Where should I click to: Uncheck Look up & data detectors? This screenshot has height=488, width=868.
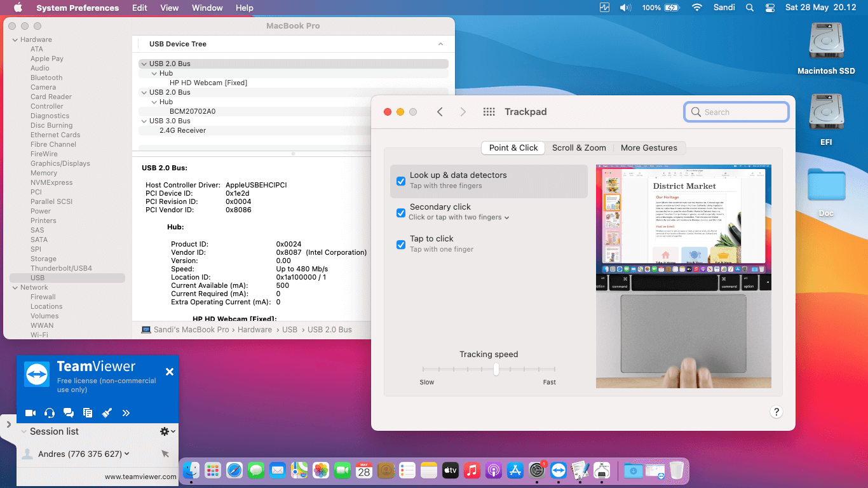[401, 181]
